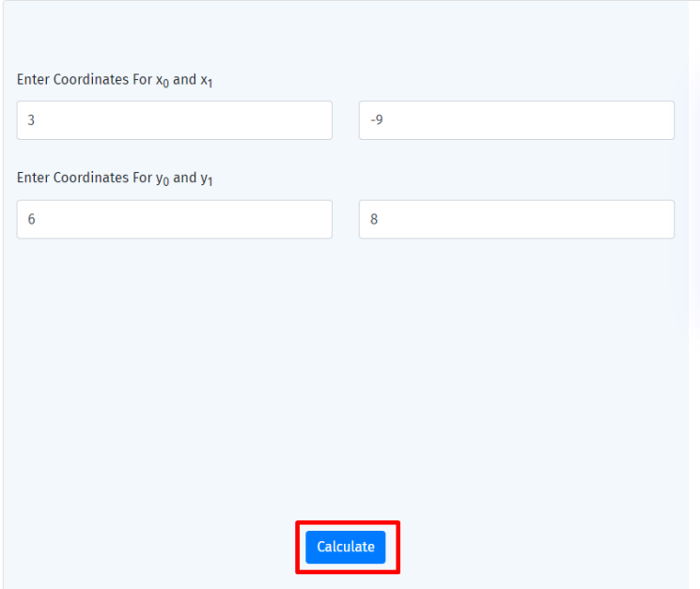The width and height of the screenshot is (700, 589).
Task: Activate the input showing value 3
Action: click(x=174, y=120)
